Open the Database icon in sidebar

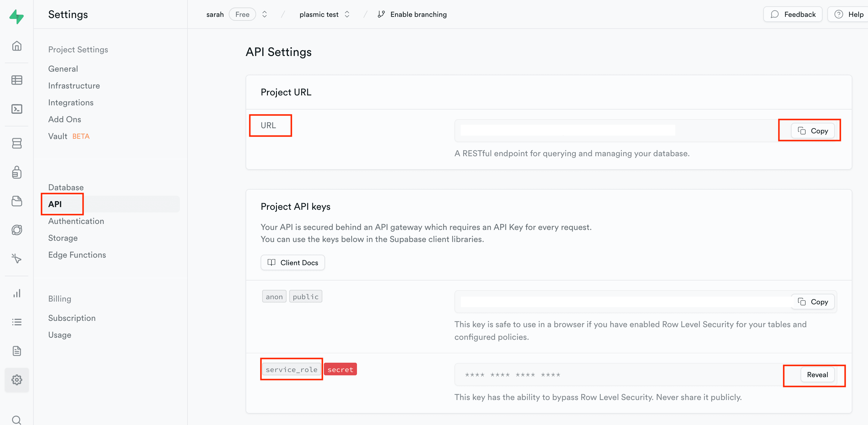[17, 143]
